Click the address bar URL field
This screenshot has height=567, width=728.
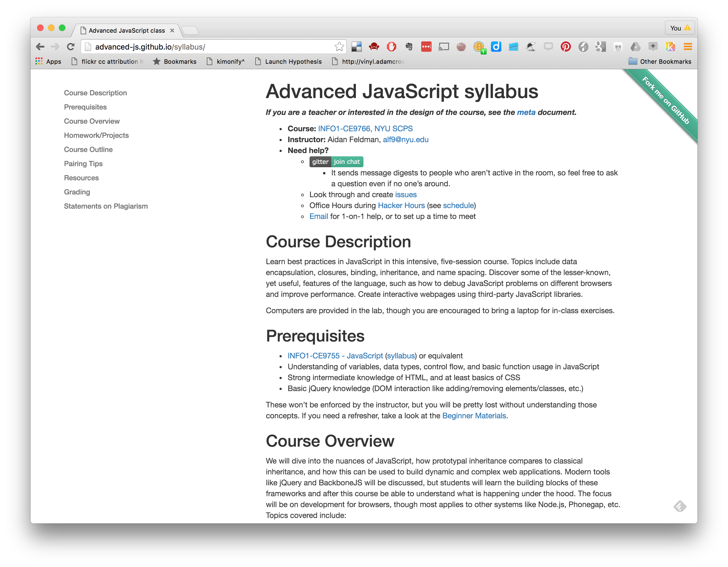213,47
